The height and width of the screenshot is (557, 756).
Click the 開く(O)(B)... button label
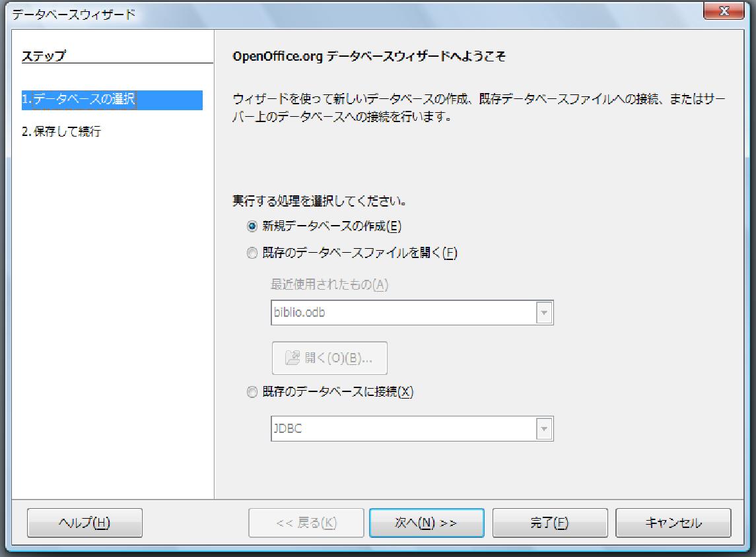click(x=338, y=358)
